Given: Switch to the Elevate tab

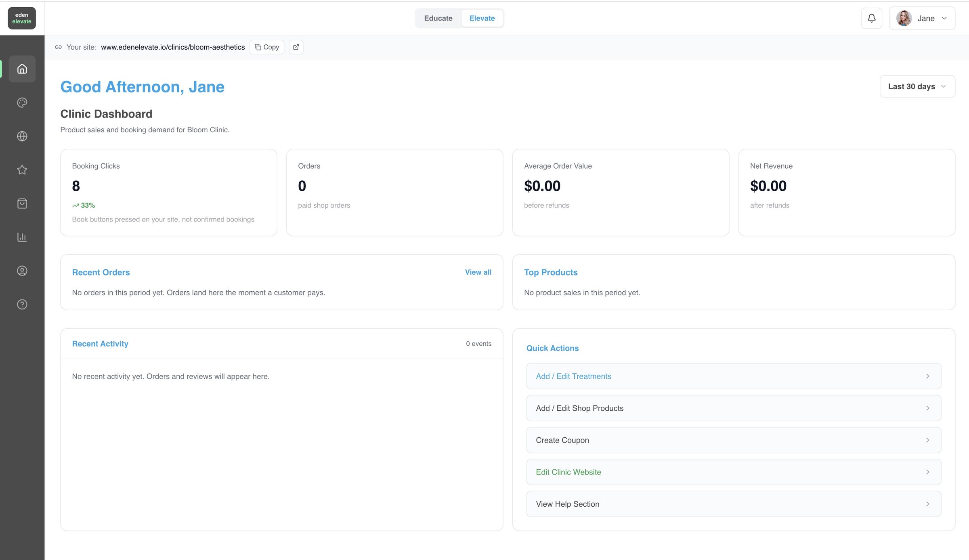Looking at the screenshot, I should click(482, 18).
